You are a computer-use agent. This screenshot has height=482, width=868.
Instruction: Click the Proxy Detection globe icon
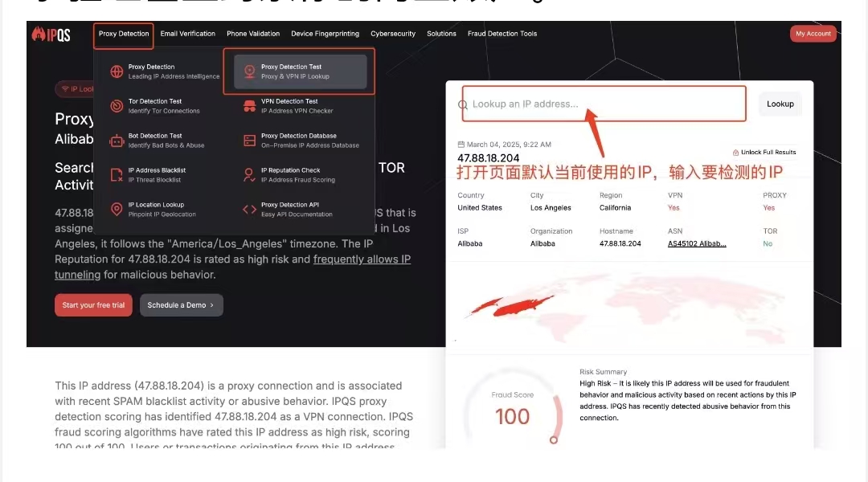pos(117,71)
